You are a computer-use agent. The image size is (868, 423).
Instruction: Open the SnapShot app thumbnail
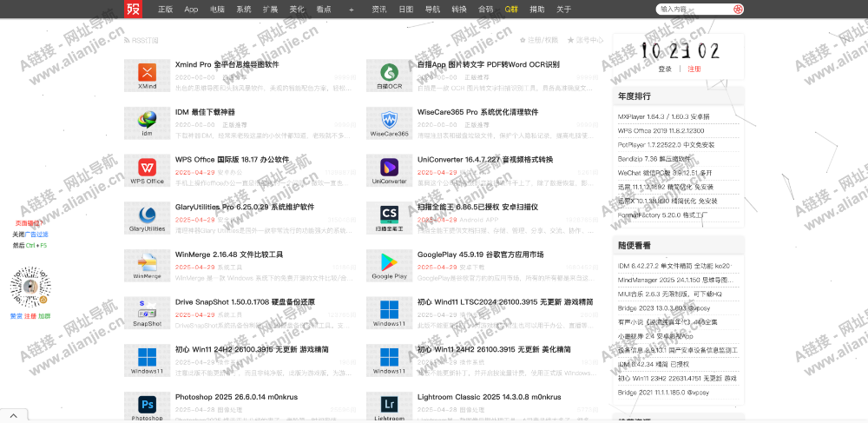point(147,314)
